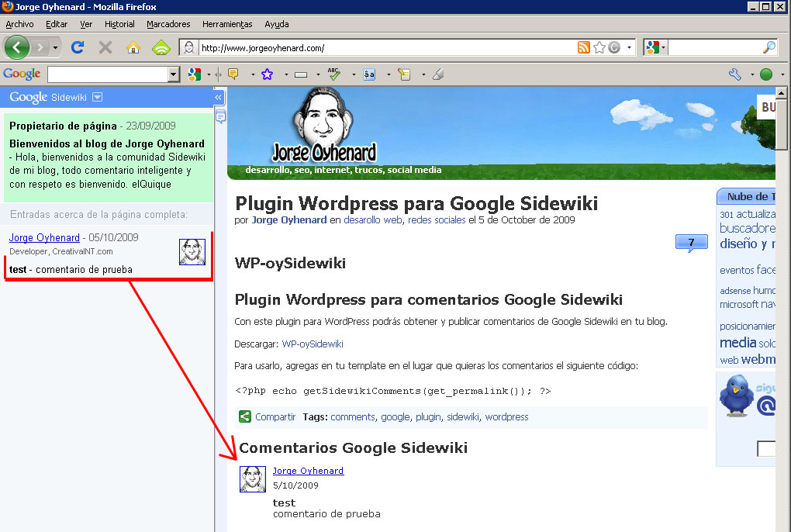791x532 pixels.
Task: Click the google tag link
Action: pyautogui.click(x=395, y=417)
